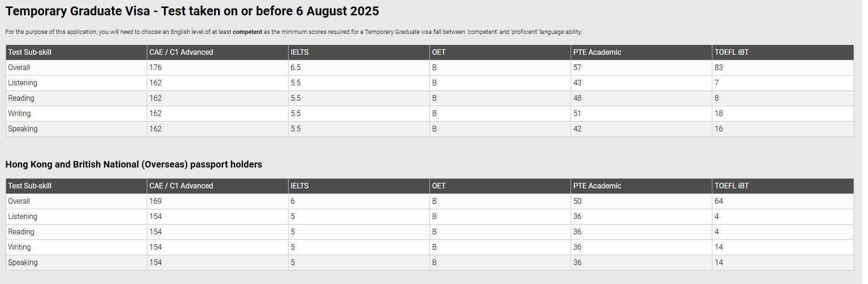Select the TOEFL iBT reading score 8
The height and width of the screenshot is (284, 868).
[717, 98]
